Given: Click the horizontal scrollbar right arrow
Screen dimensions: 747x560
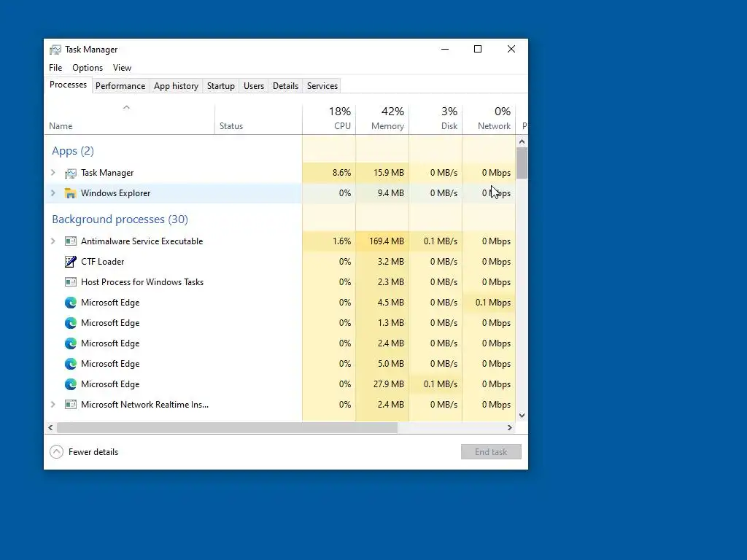Looking at the screenshot, I should pos(510,427).
